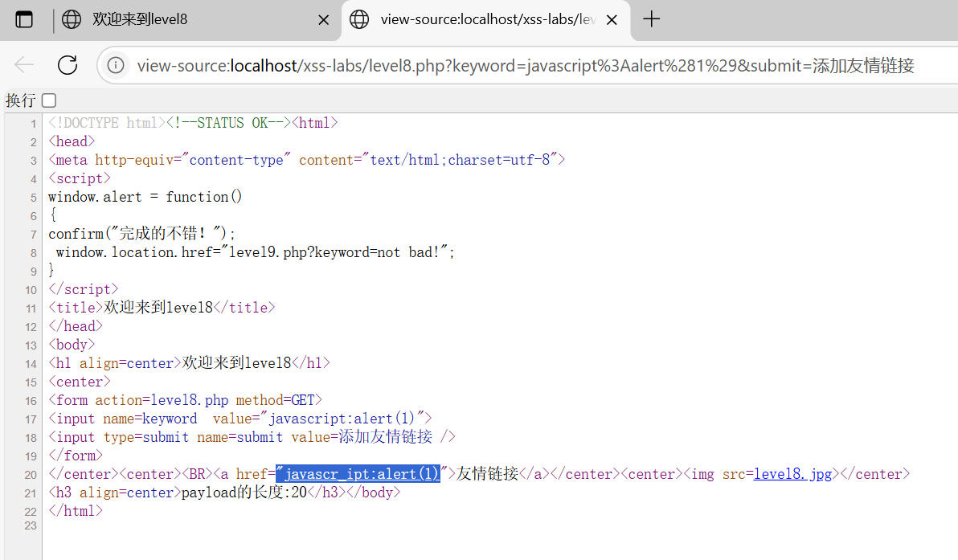The height and width of the screenshot is (560, 958).
Task: Click the meta http-equiv source line
Action: [x=307, y=159]
